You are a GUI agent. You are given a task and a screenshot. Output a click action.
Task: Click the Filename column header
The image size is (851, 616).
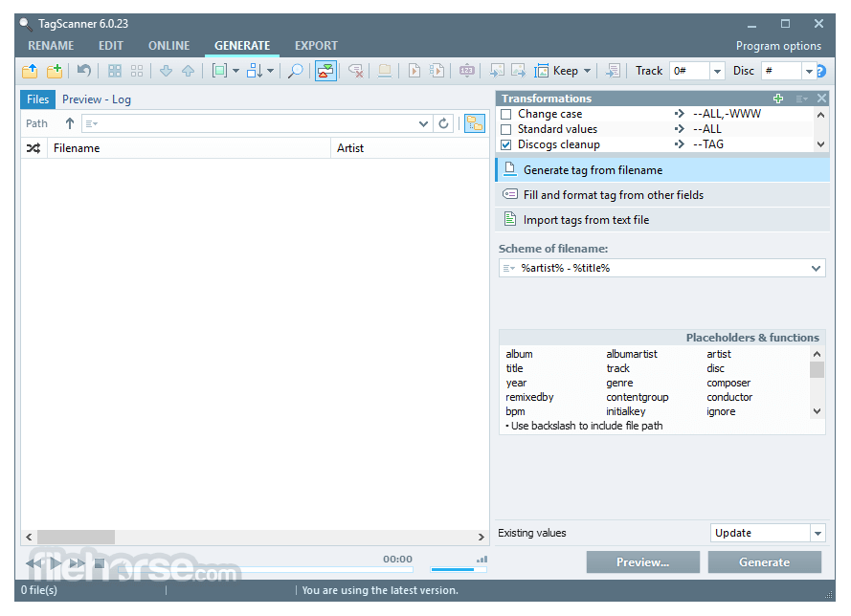tap(189, 148)
